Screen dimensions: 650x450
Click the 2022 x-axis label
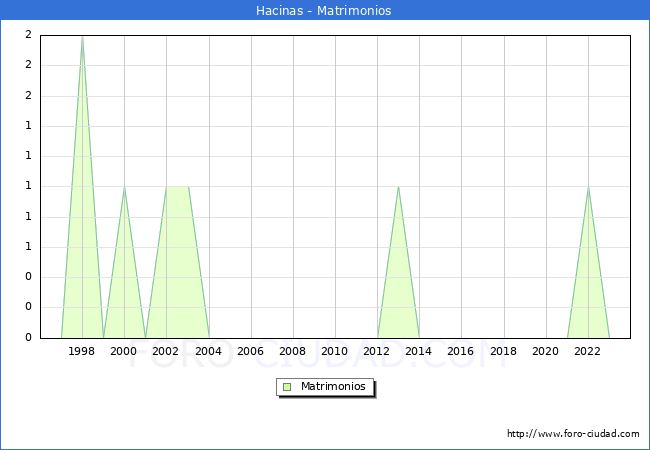587,351
